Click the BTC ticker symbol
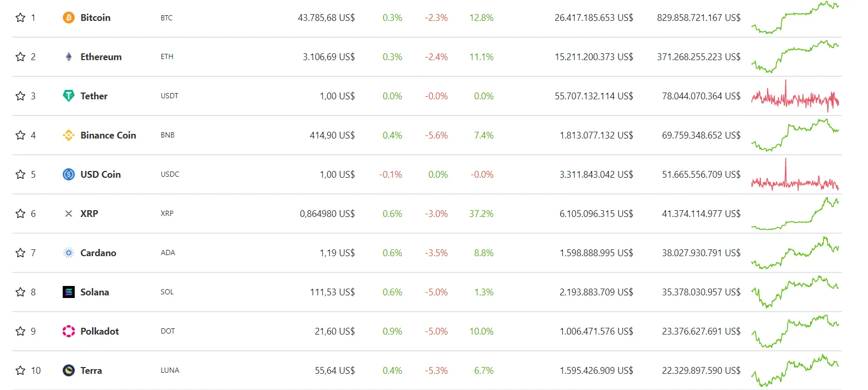The width and height of the screenshot is (868, 390). (x=167, y=18)
